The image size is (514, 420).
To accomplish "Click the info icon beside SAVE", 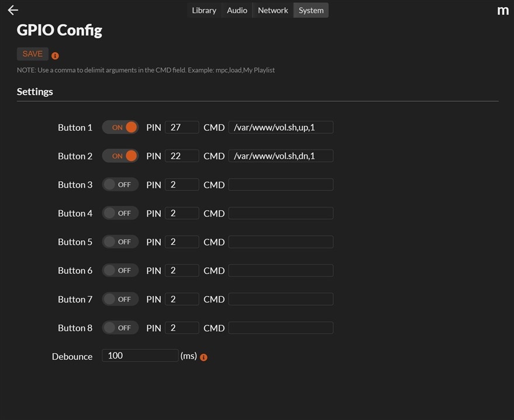I will coord(55,56).
